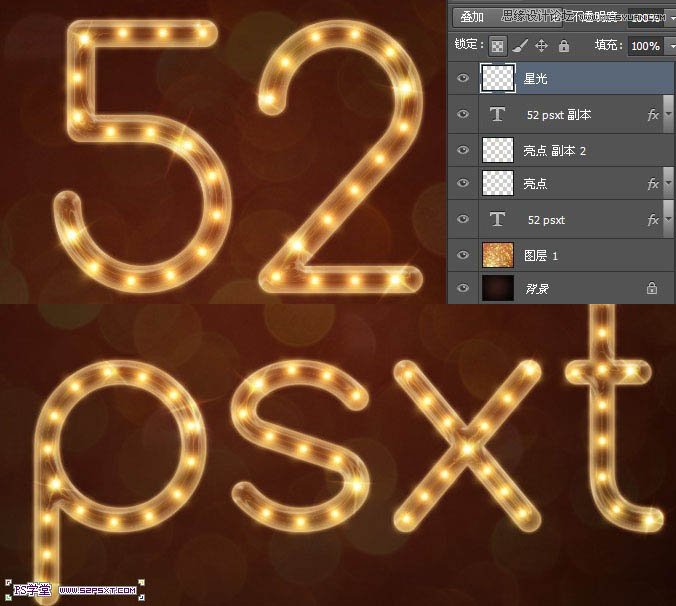Screen dimensions: 676x606
Task: Click the fill 100% input field
Action: click(643, 46)
